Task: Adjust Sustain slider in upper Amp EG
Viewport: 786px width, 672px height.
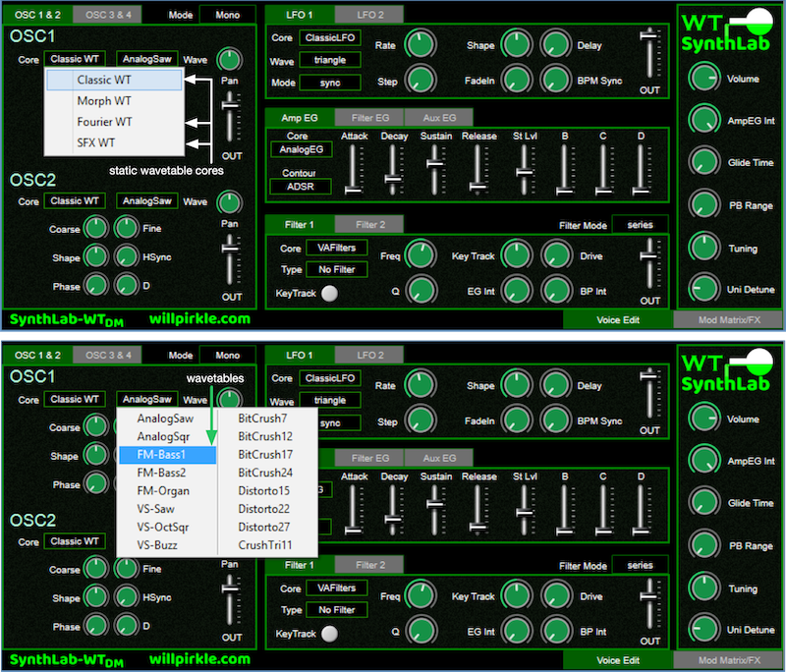Action: 434,169
